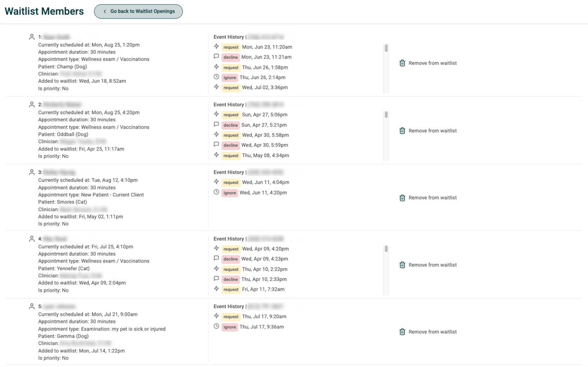
Task: Click the Event History scrollbar for member 2
Action: [x=386, y=115]
